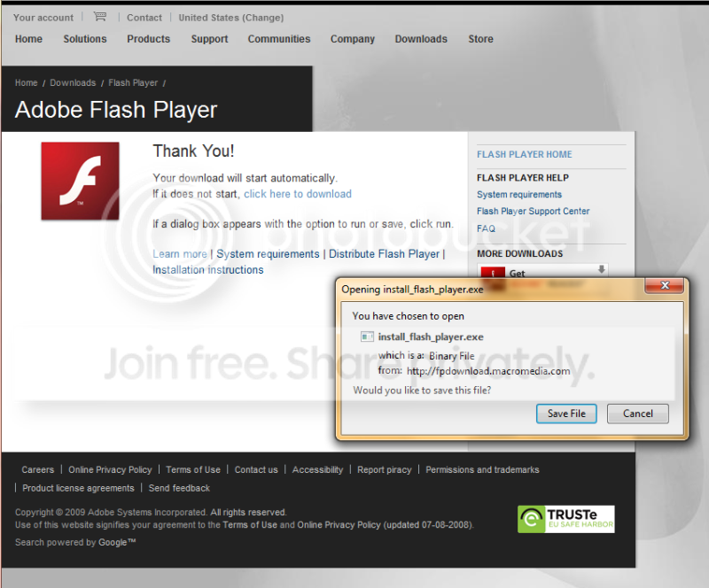Go to Home in main navigation
This screenshot has width=709, height=588.
(x=28, y=39)
